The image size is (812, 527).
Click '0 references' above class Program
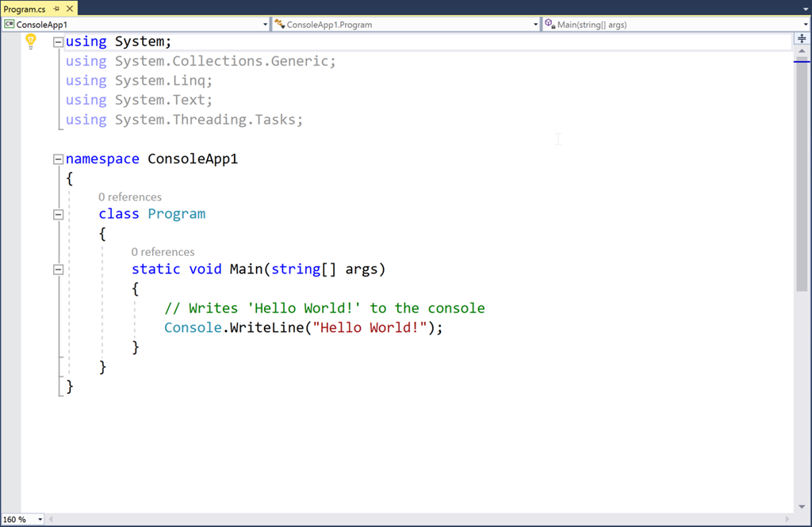[130, 197]
